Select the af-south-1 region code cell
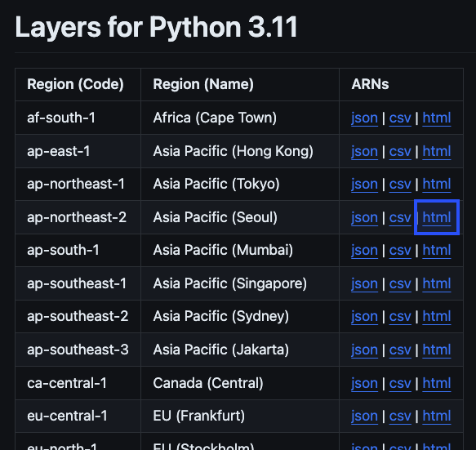The width and height of the screenshot is (476, 450). (78, 118)
